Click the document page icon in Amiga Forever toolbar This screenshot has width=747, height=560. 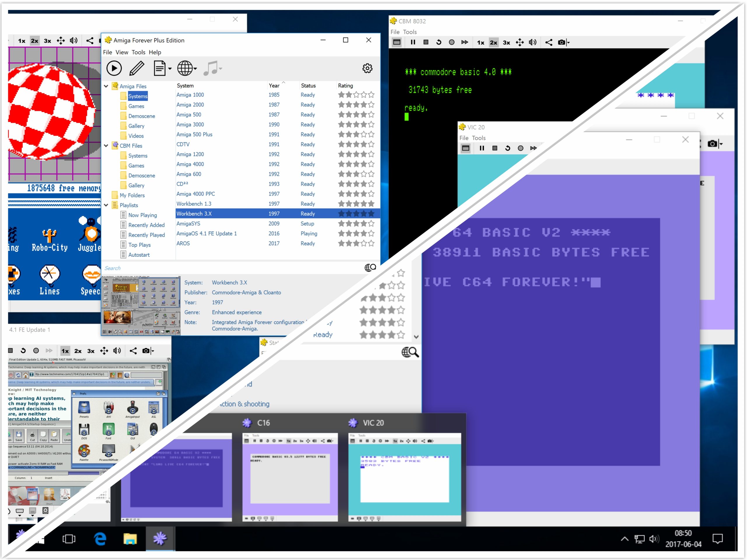coord(159,69)
